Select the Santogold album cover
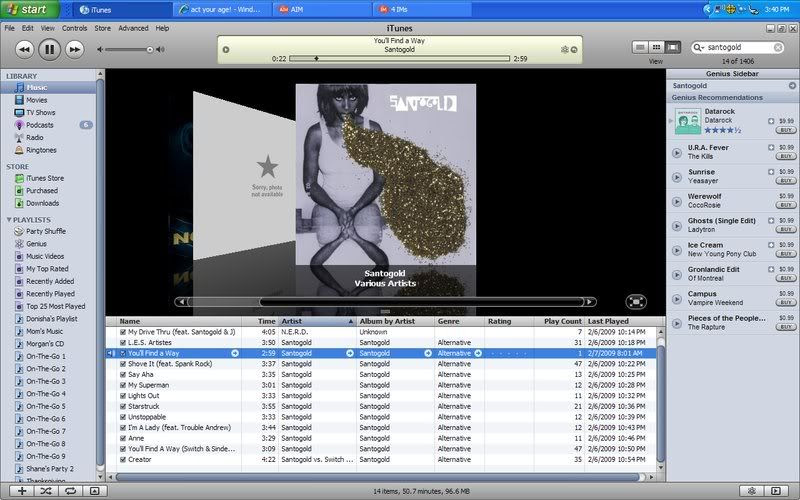Image resolution: width=800 pixels, height=500 pixels. pos(386,174)
